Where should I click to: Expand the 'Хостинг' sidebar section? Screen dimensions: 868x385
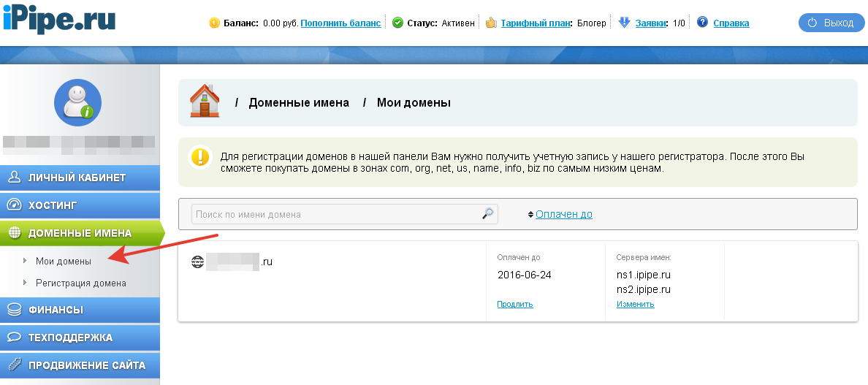(80, 205)
